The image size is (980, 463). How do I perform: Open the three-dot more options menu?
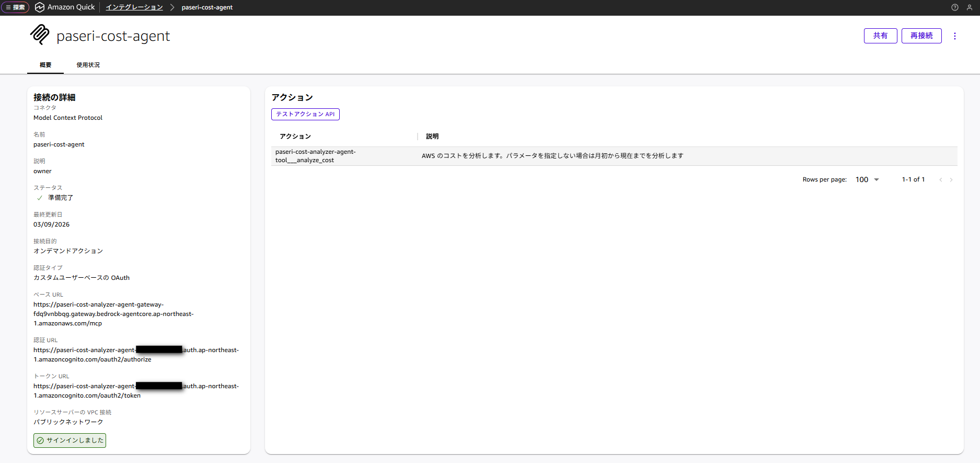955,36
